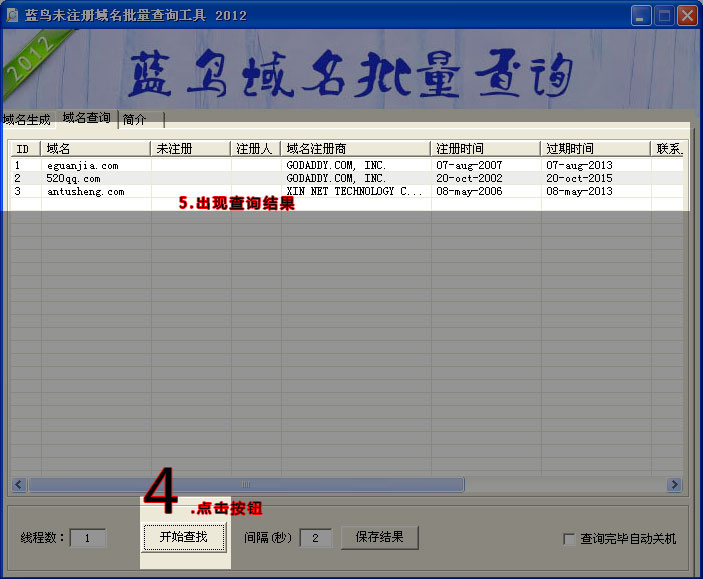Viewport: 703px width, 579px height.
Task: Click the 开始查找 button
Action: tap(183, 537)
